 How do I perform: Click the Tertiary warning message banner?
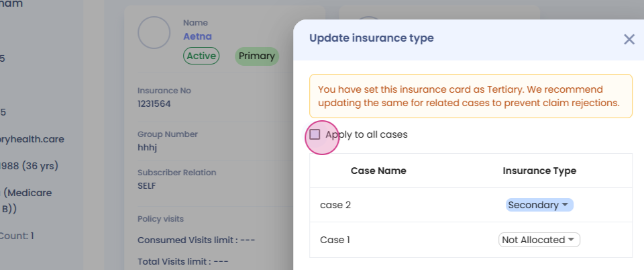470,96
